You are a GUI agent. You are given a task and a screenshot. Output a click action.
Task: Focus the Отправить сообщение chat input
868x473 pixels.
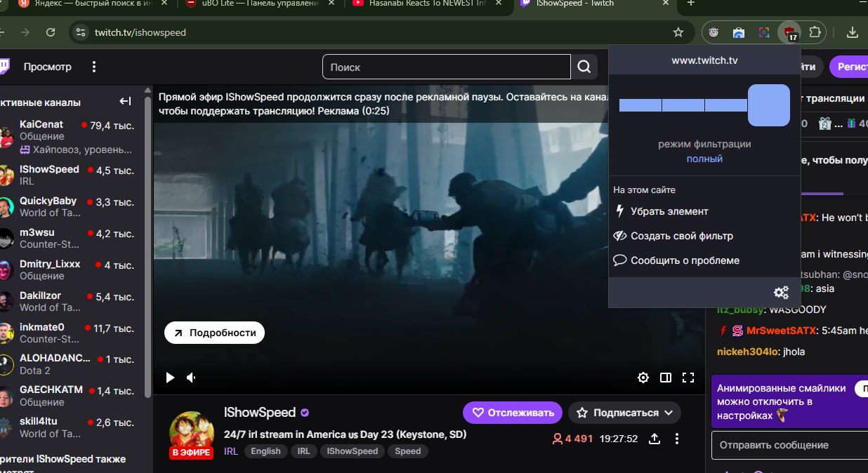[789, 445]
